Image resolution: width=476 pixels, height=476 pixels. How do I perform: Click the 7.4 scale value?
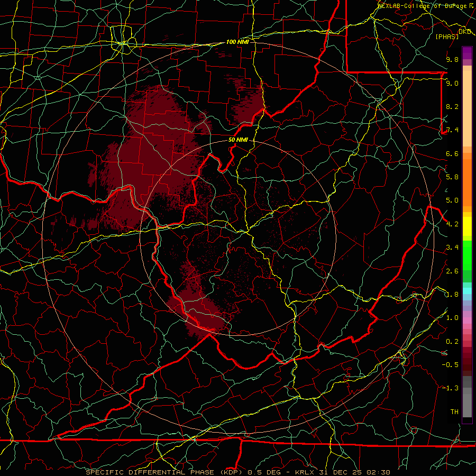click(x=452, y=130)
